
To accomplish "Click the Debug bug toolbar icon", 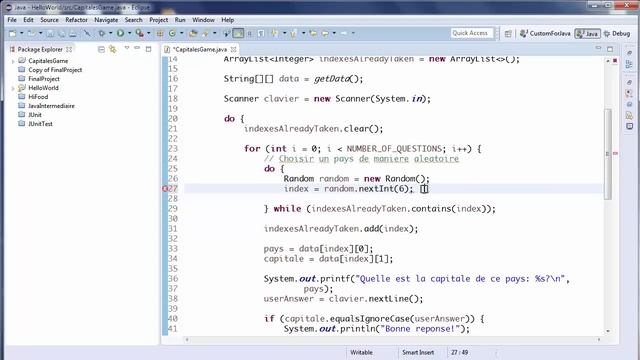I will click(x=102, y=33).
